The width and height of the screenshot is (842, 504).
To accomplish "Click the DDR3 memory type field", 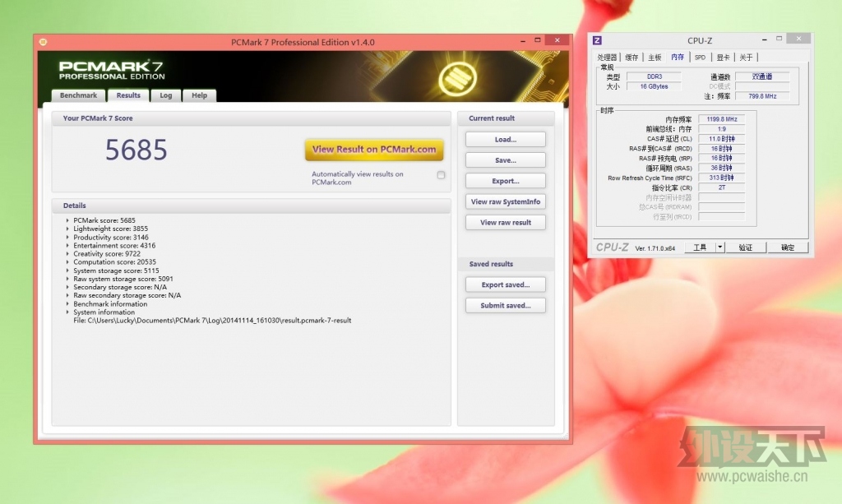I will (x=654, y=76).
